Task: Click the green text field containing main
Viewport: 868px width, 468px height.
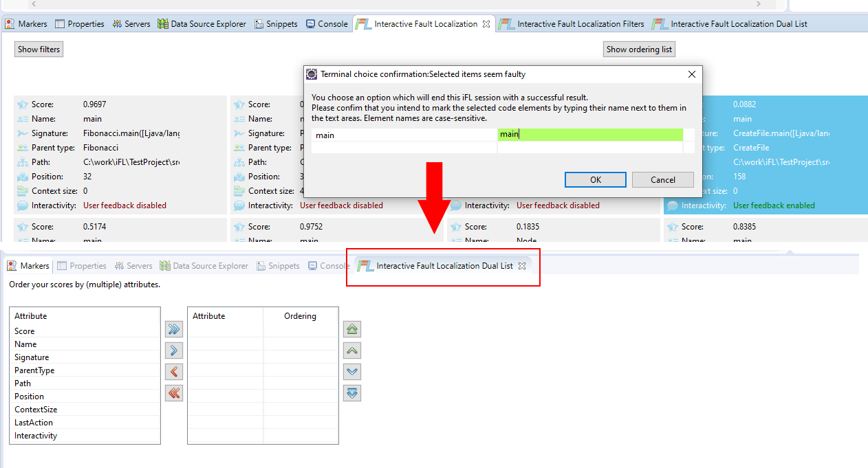Action: [590, 135]
